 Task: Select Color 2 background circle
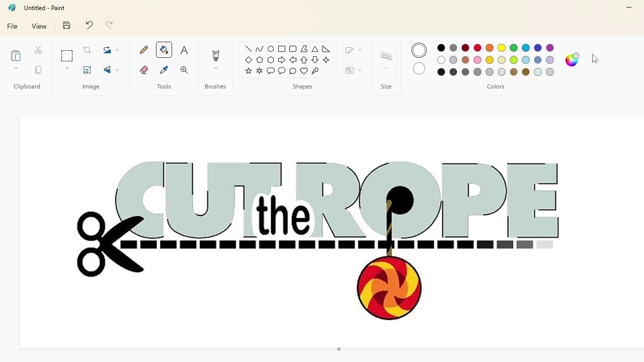419,68
